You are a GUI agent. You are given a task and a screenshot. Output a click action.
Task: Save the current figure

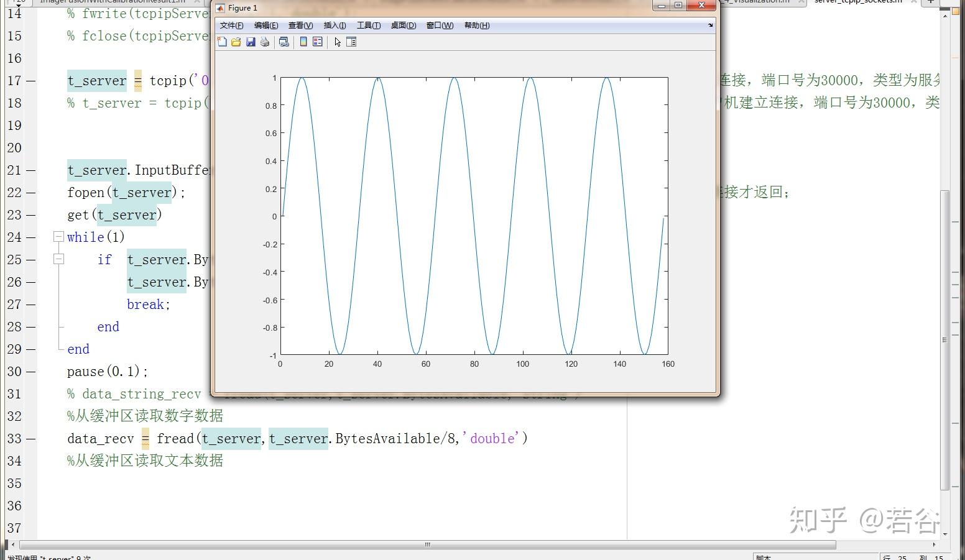251,42
